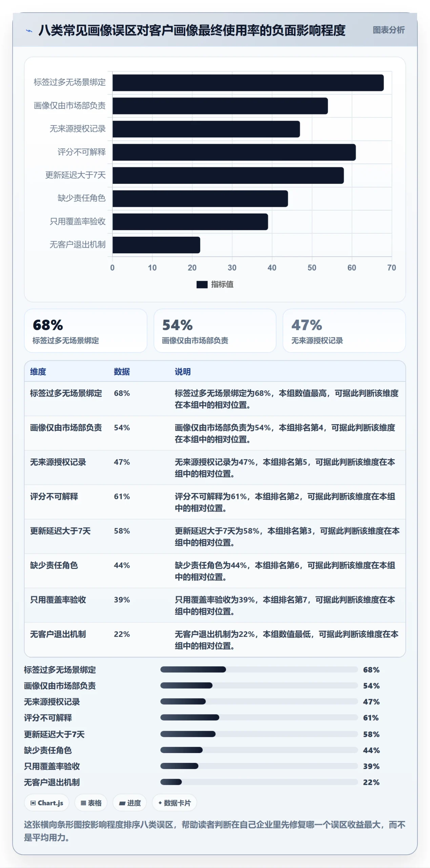
Task: Click the 更新延迟大于7天 chart bar
Action: tap(228, 175)
